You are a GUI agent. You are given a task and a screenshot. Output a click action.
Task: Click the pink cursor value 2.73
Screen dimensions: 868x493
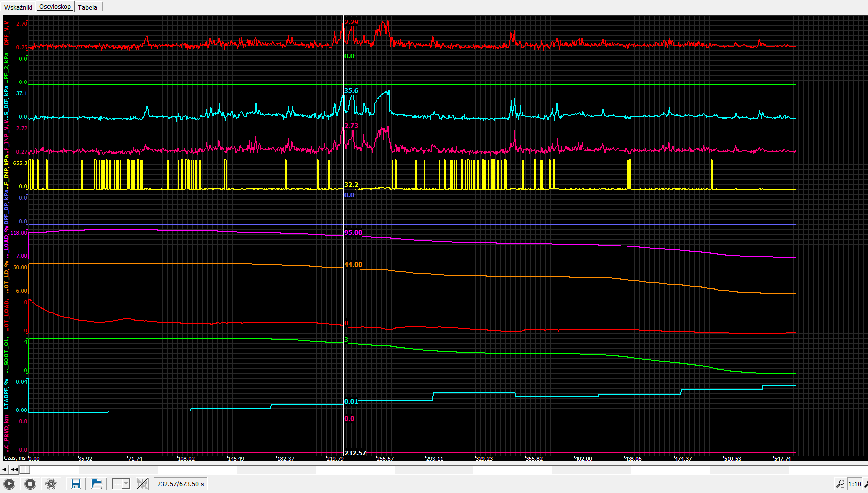tap(351, 126)
